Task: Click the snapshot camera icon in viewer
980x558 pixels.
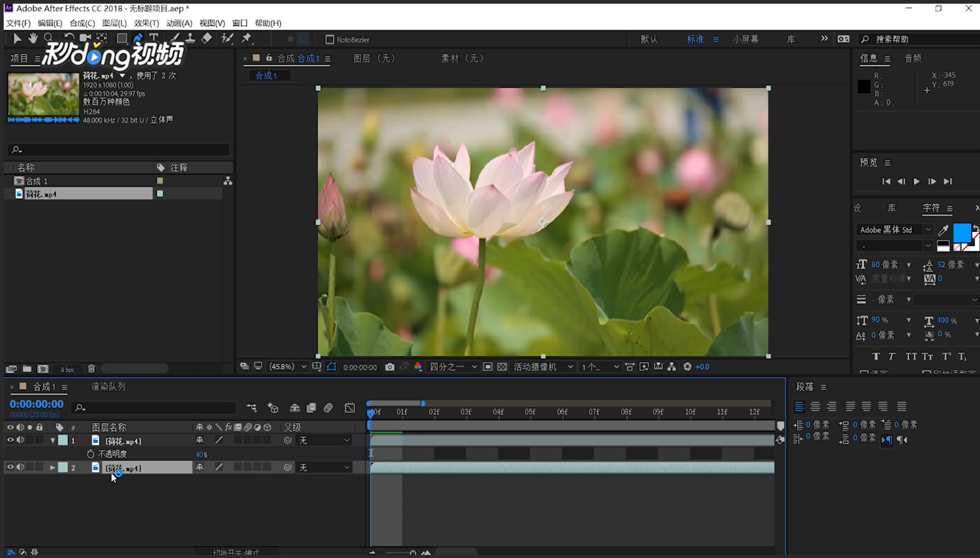Action: point(390,367)
